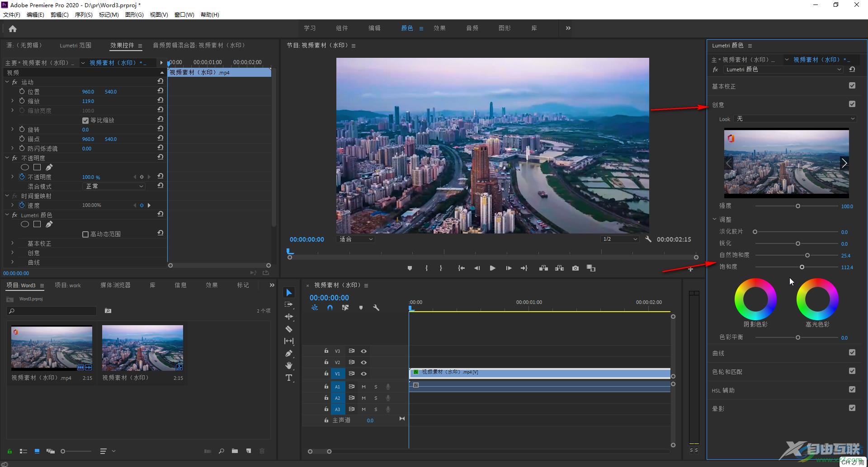Create ellipse mask under Opacity
868x467 pixels.
(x=25, y=168)
